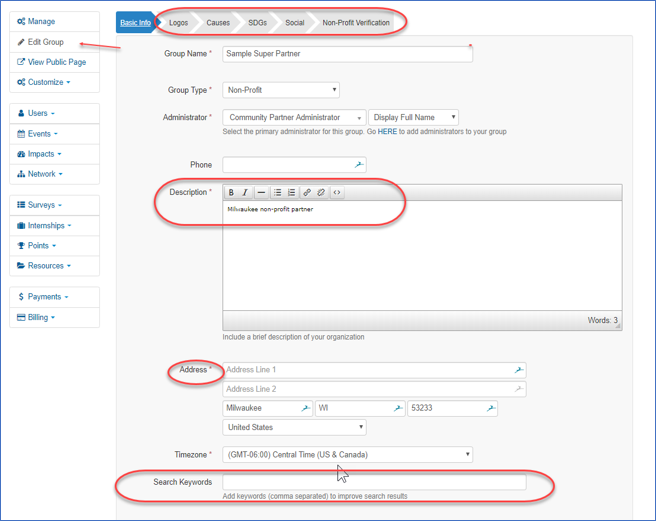Open the Group Type dropdown

click(x=280, y=90)
